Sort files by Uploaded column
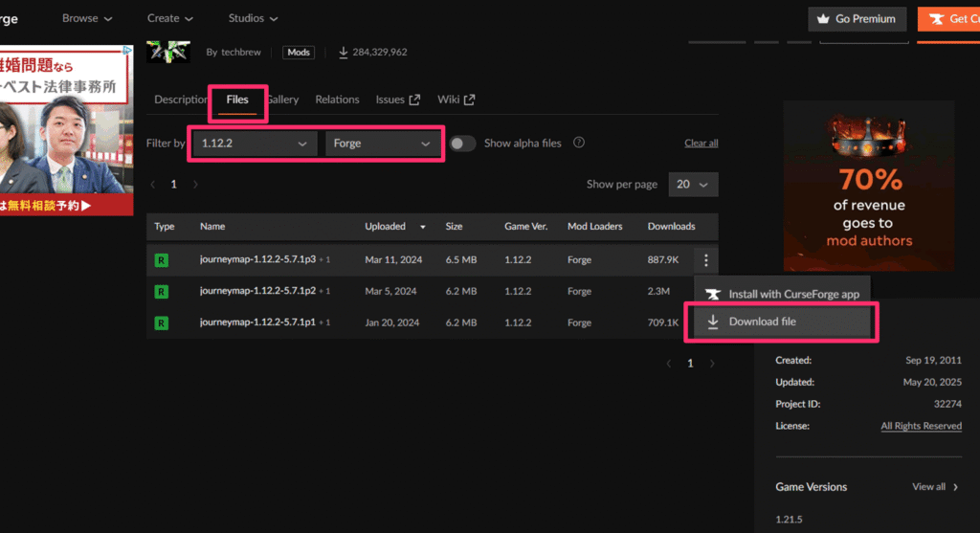The width and height of the screenshot is (980, 533). pos(395,226)
